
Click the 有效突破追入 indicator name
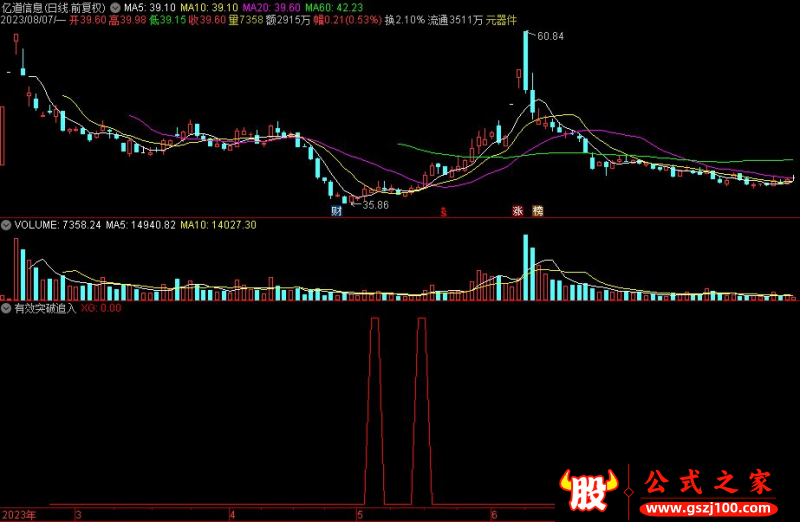coord(45,308)
